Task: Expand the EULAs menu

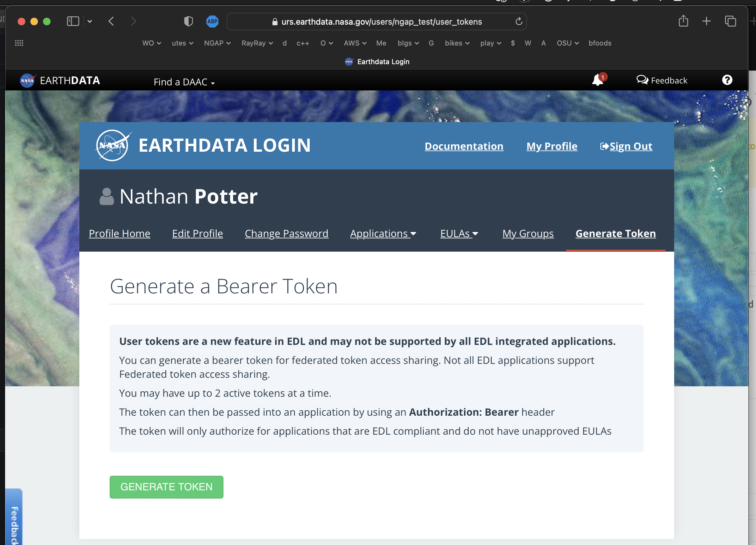Action: [x=459, y=233]
